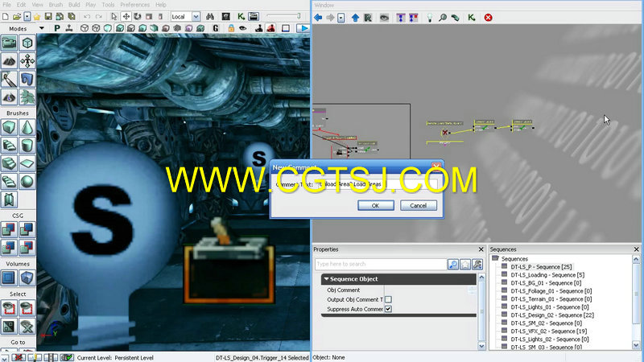Select DT-LS_P sequence in list
Viewport: 644px width, 362px height.
click(541, 267)
